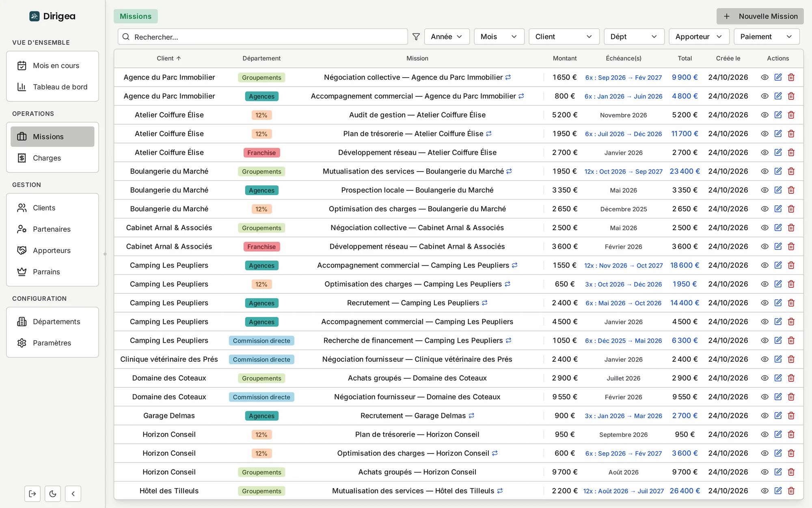
Task: Click the logout icon in sidebar footer
Action: tap(32, 494)
